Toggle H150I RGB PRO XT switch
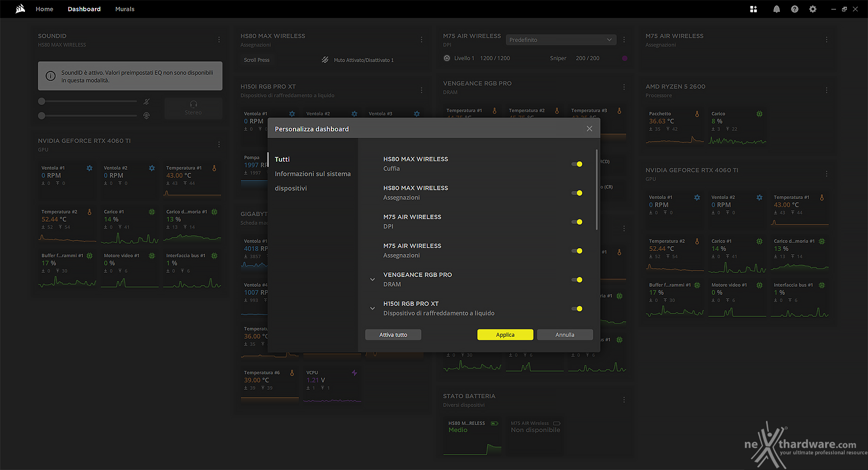Screen dimensions: 868x470 pyautogui.click(x=577, y=308)
